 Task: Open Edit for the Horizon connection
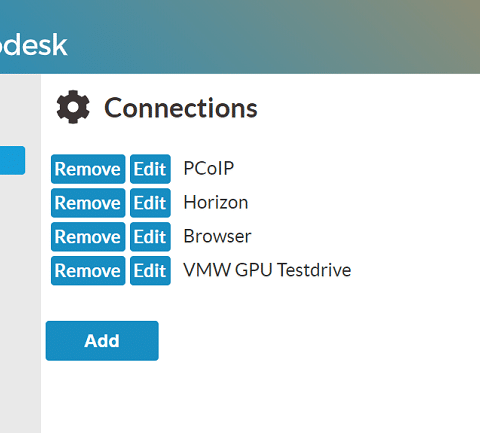(150, 203)
